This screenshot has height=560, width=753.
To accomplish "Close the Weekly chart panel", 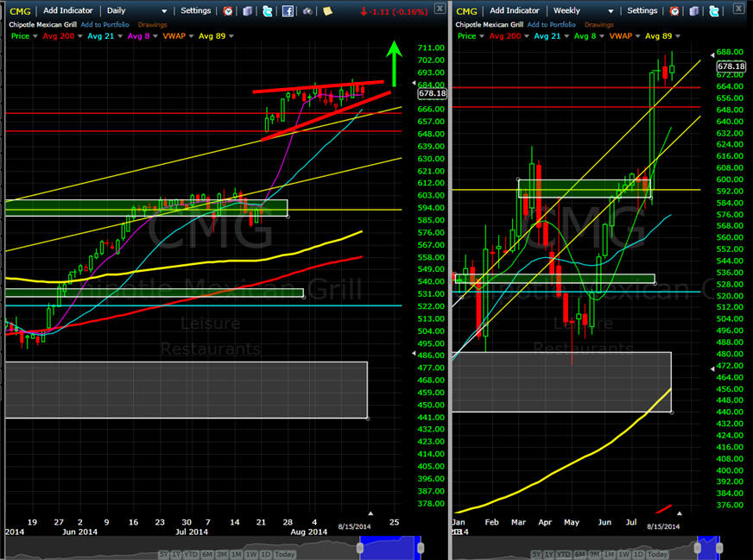I will click(738, 8).
